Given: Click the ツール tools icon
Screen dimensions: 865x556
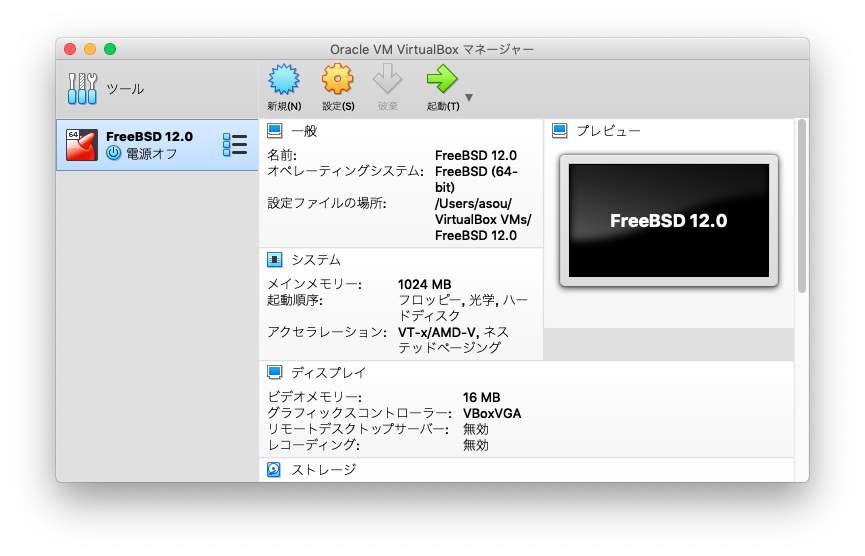Looking at the screenshot, I should tap(83, 89).
